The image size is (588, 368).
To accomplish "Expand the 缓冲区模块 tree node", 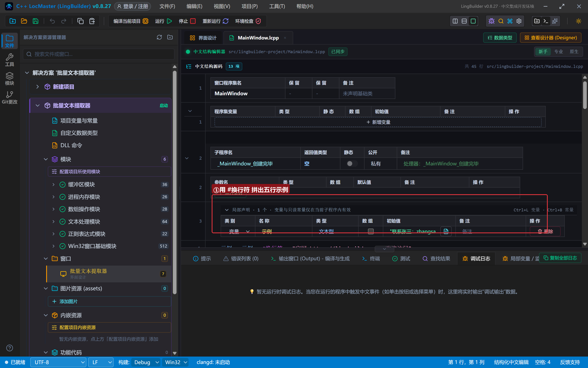I will pos(53,184).
